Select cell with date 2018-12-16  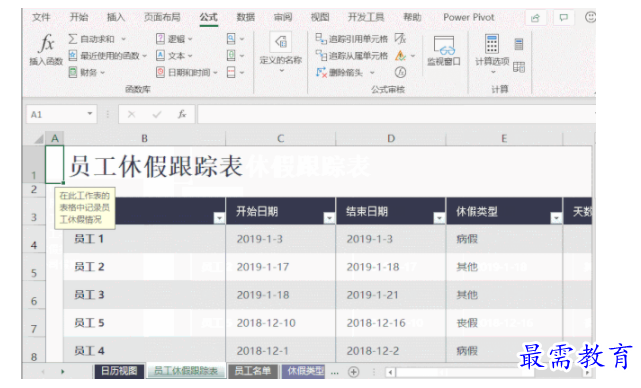coord(391,323)
